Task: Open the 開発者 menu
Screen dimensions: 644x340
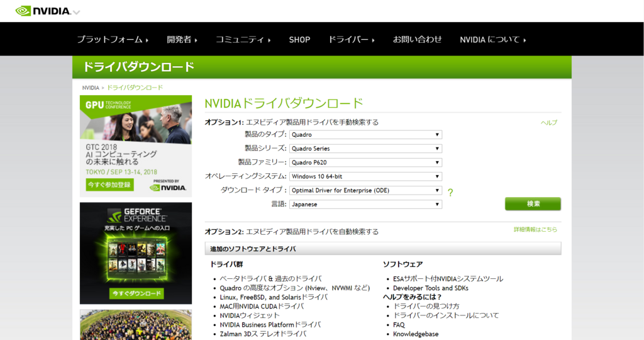Action: [182, 40]
